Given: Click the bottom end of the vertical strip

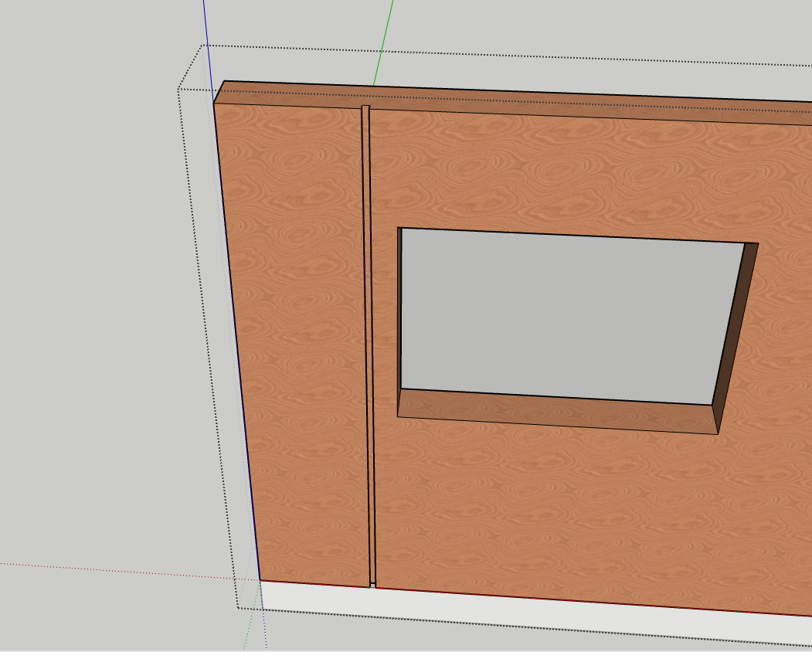Looking at the screenshot, I should click(x=373, y=585).
